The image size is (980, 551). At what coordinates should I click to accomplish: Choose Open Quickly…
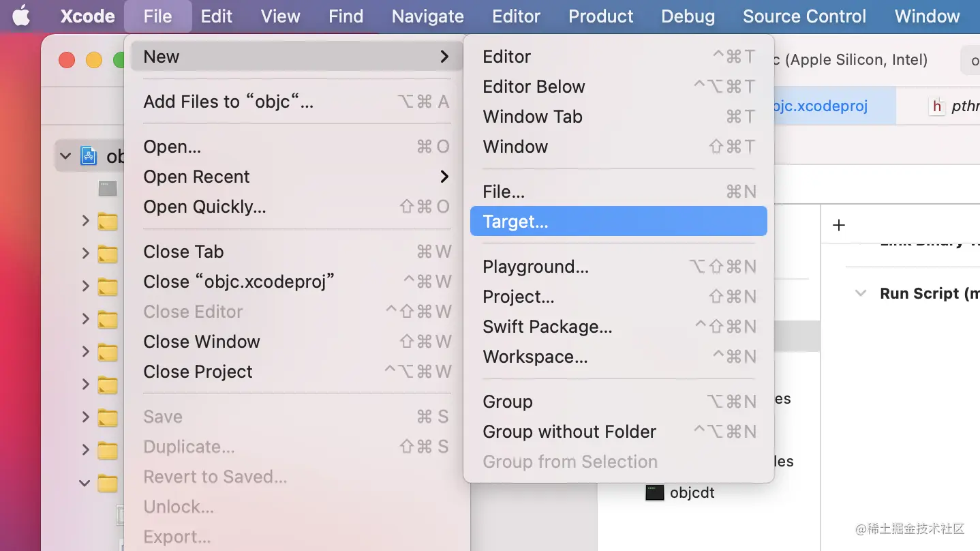297,207
